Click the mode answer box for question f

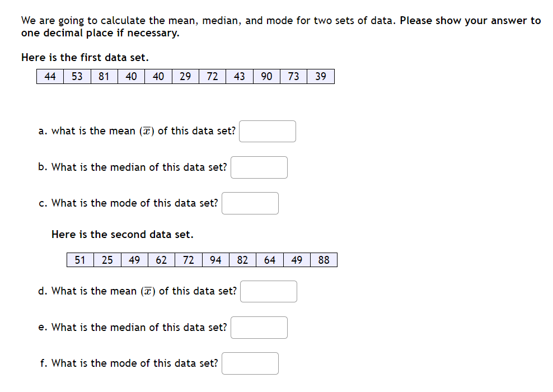point(250,363)
